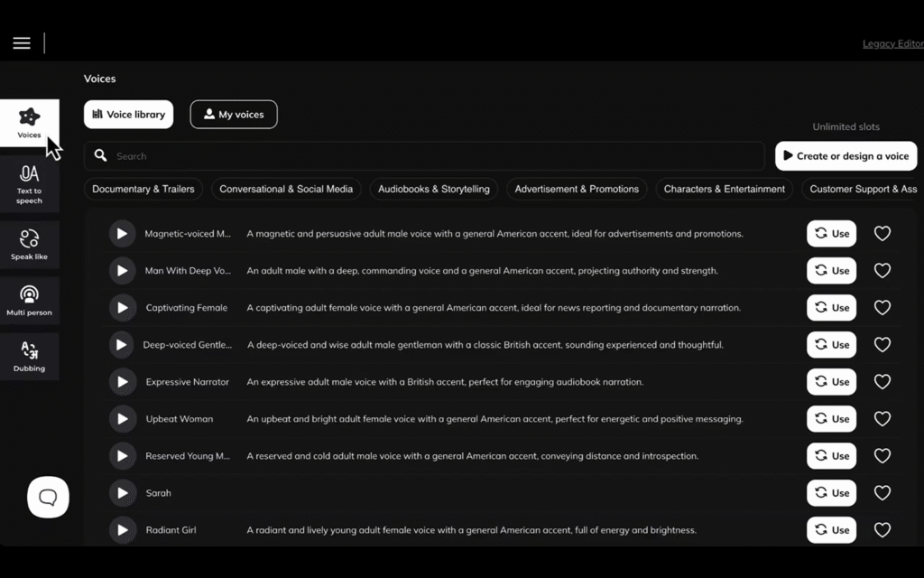Favorite the Upbeat Woman voice
This screenshot has width=924, height=578.
pyautogui.click(x=882, y=418)
